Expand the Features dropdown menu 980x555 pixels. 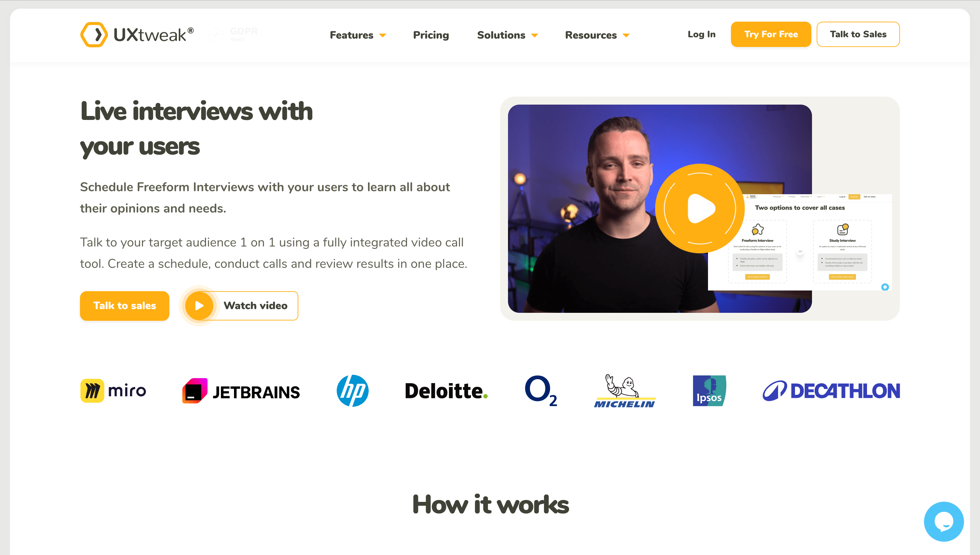pyautogui.click(x=358, y=35)
